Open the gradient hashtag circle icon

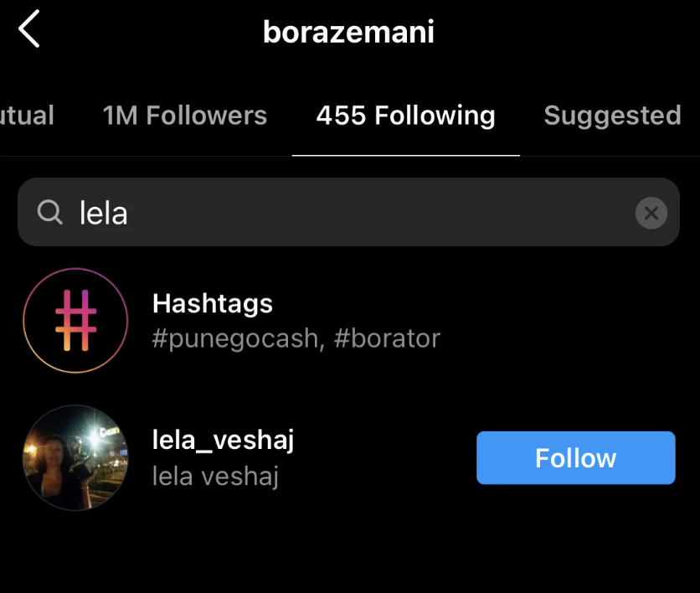75,320
